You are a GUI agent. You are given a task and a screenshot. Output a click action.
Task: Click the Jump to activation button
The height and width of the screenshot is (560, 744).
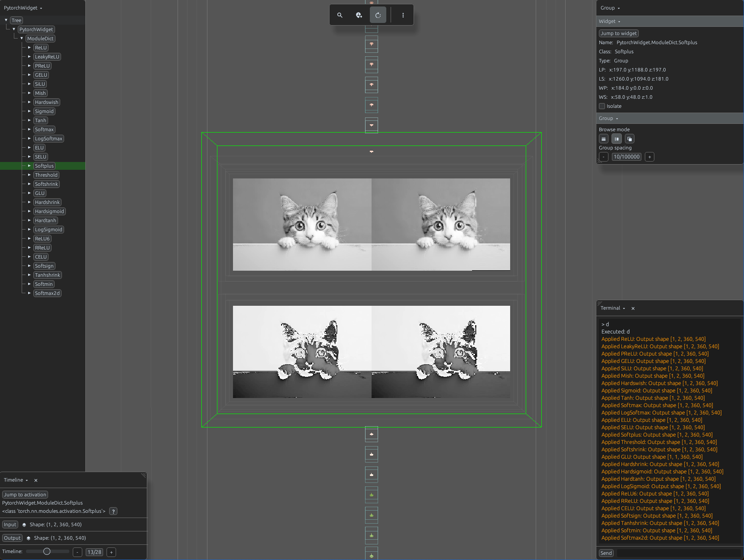tap(25, 495)
